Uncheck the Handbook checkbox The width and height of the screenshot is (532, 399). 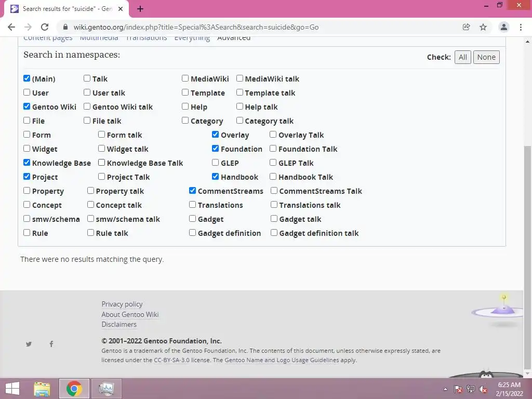[216, 177]
